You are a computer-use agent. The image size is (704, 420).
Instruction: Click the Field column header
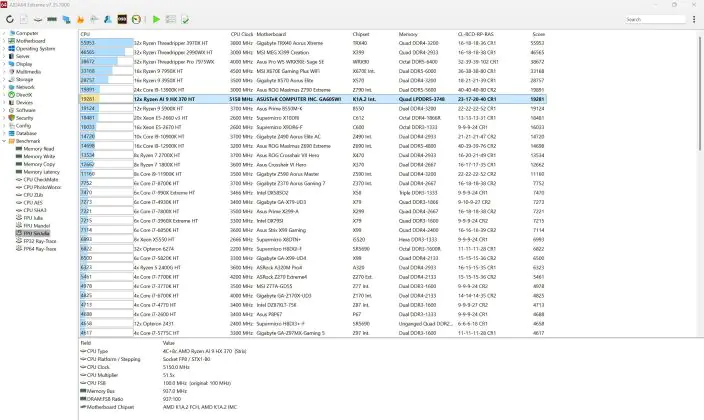click(85, 343)
